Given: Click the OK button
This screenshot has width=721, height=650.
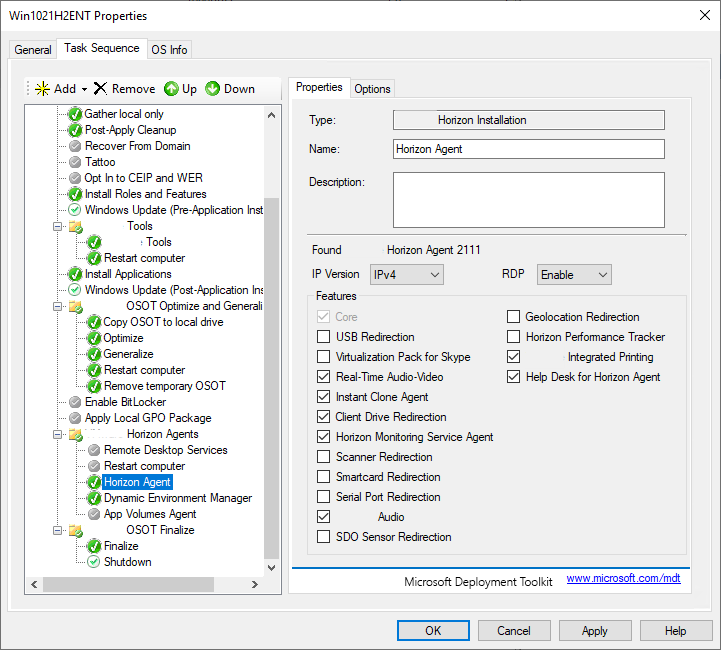Looking at the screenshot, I should (433, 630).
